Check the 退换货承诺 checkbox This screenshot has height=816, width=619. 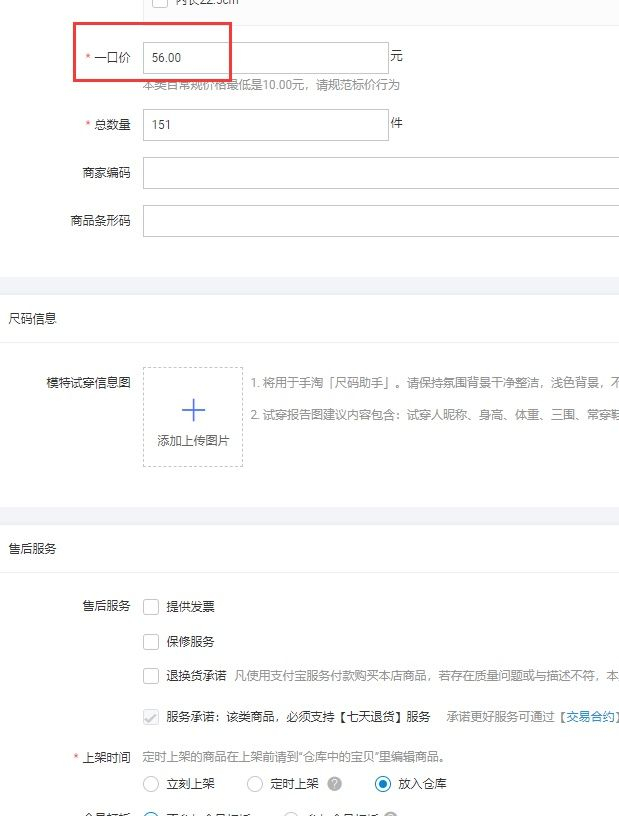tap(151, 675)
